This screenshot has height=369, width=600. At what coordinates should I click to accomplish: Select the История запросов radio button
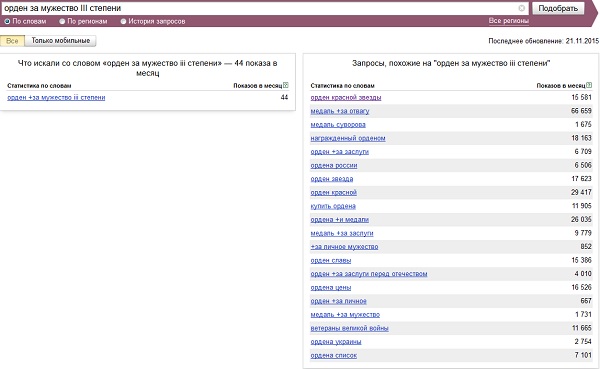[x=123, y=21]
